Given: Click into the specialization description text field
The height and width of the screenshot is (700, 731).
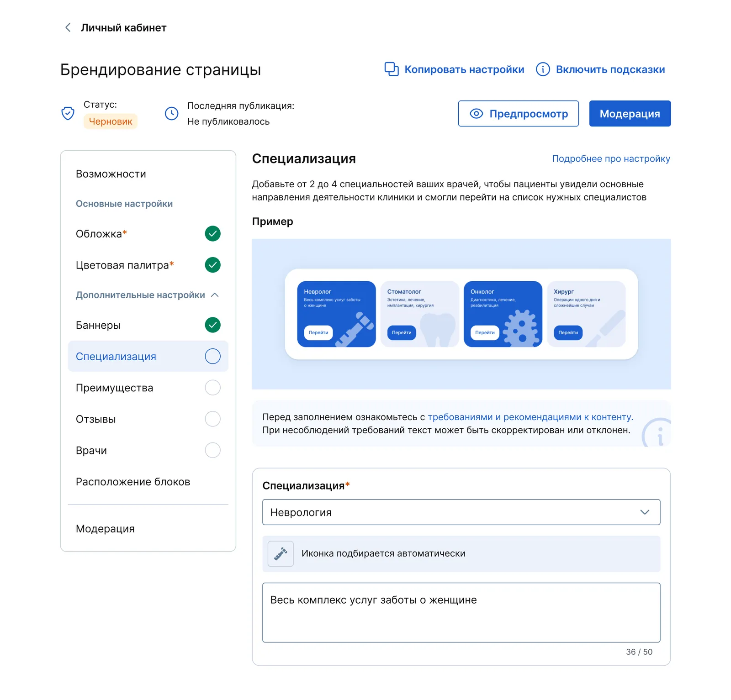Looking at the screenshot, I should (461, 612).
